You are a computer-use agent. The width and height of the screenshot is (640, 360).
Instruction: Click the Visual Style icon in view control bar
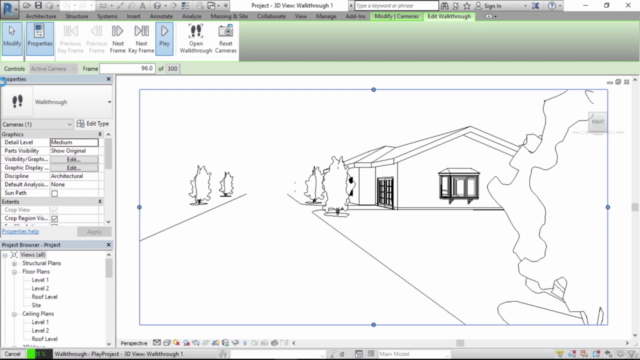tap(167, 343)
